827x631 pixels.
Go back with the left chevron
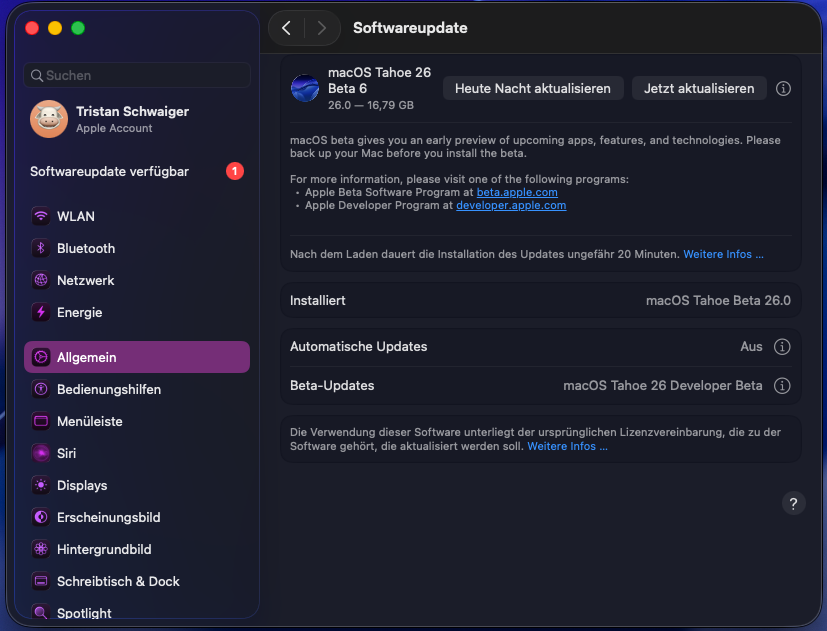pos(287,28)
